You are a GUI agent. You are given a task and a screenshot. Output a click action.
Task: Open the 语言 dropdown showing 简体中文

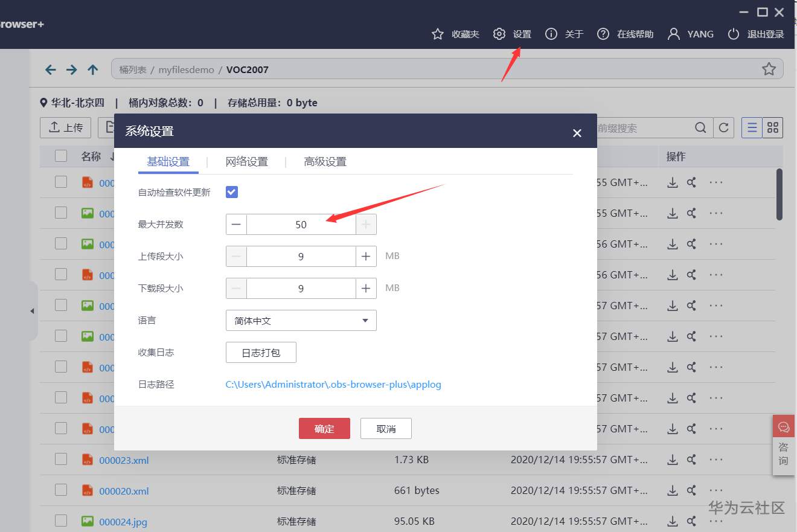click(x=301, y=321)
